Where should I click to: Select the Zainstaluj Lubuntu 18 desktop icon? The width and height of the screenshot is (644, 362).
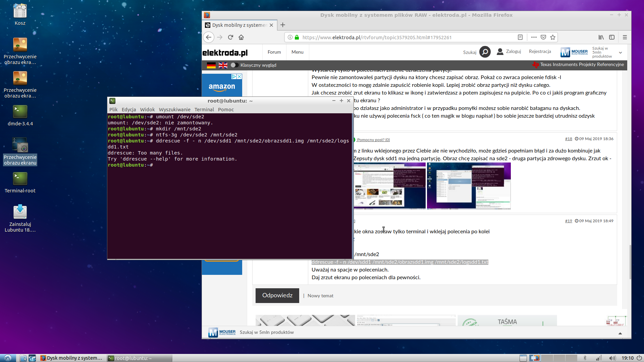pos(20,219)
